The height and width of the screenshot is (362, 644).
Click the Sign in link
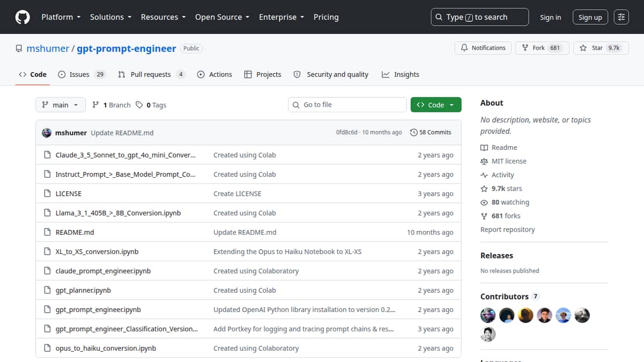(550, 17)
